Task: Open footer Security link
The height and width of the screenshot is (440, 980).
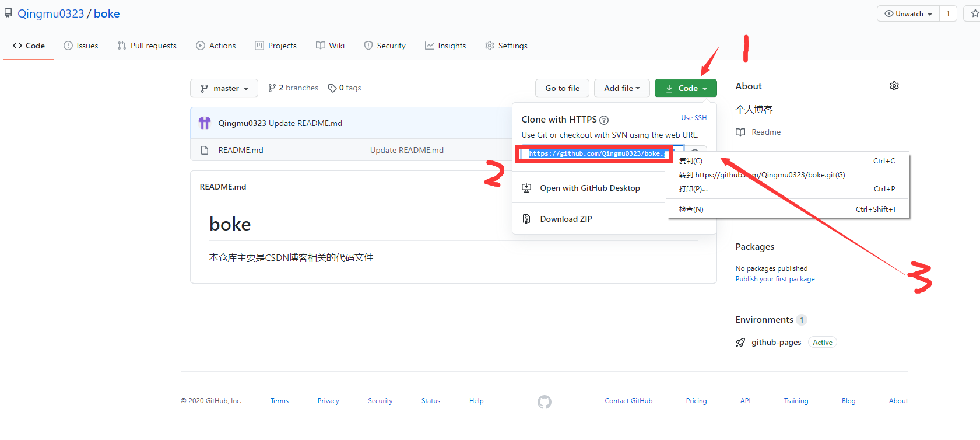Action: (x=380, y=401)
